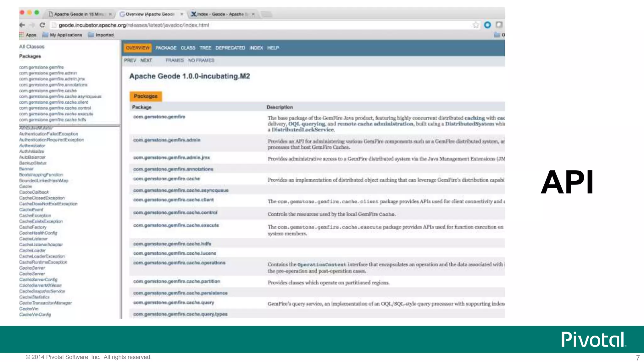Click the PREV link

[130, 60]
